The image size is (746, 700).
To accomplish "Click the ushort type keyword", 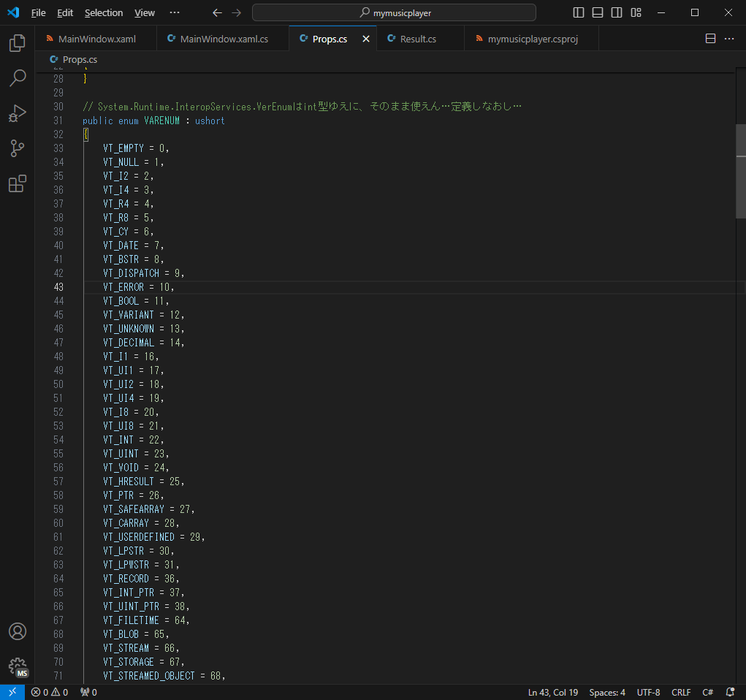I will click(x=210, y=121).
